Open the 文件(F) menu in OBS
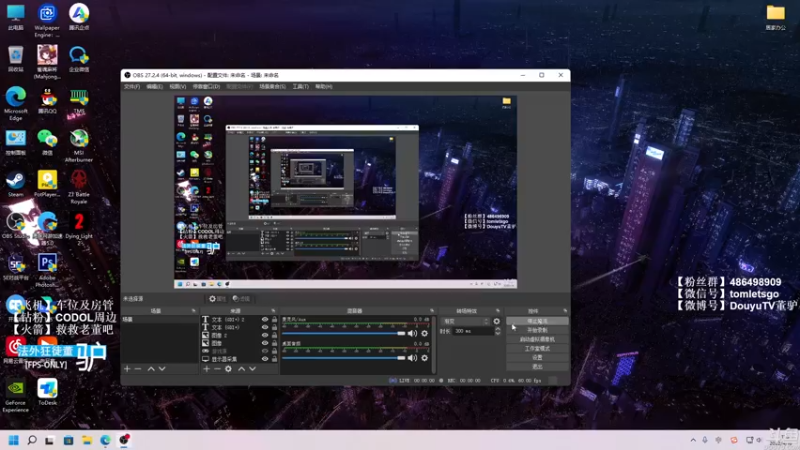800x450 pixels. click(132, 87)
